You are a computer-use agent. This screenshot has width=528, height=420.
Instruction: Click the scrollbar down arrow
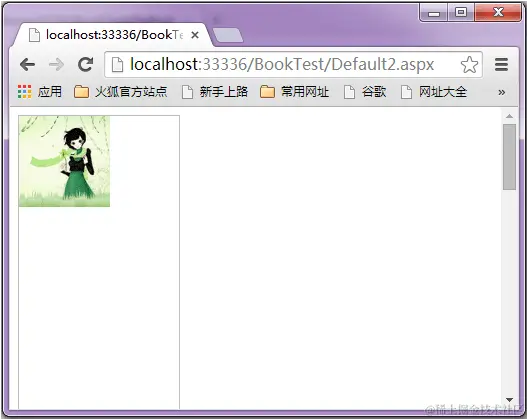[x=509, y=400]
